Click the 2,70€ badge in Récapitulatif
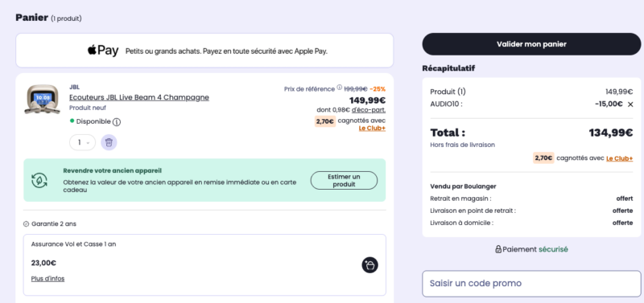This screenshot has height=303, width=644. pyautogui.click(x=544, y=158)
